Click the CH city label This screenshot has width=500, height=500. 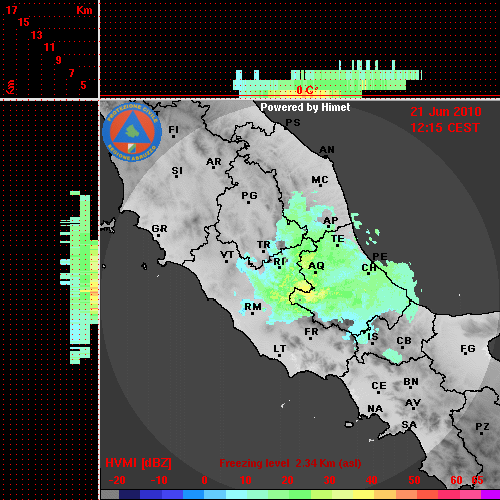pyautogui.click(x=369, y=268)
